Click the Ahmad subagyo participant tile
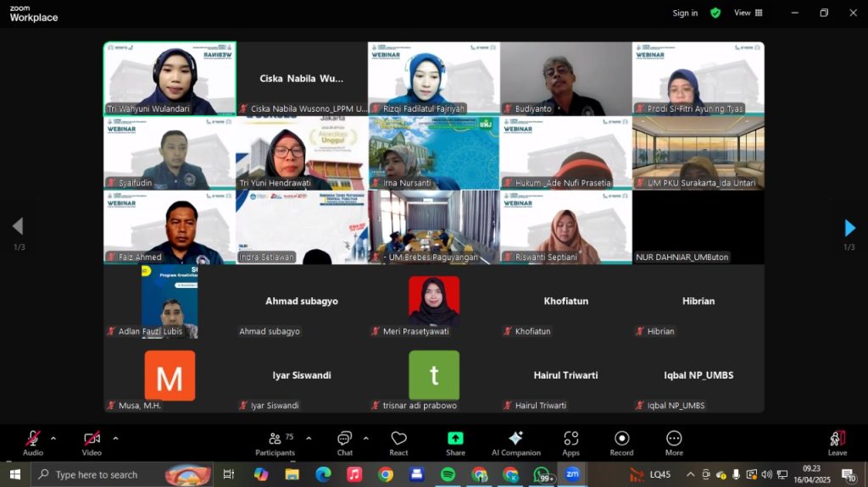 point(302,301)
